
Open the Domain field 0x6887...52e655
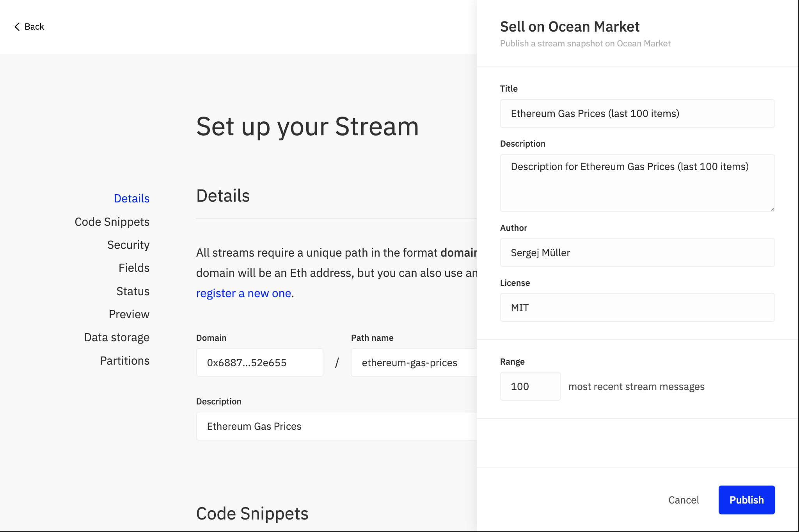click(x=259, y=363)
